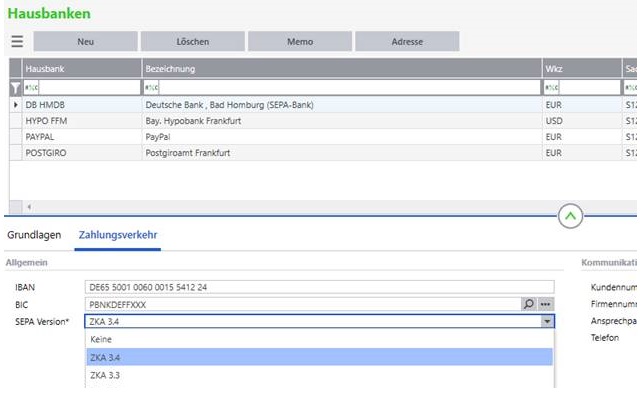
Task: Click the SEPA Version dropdown arrow
Action: (547, 322)
